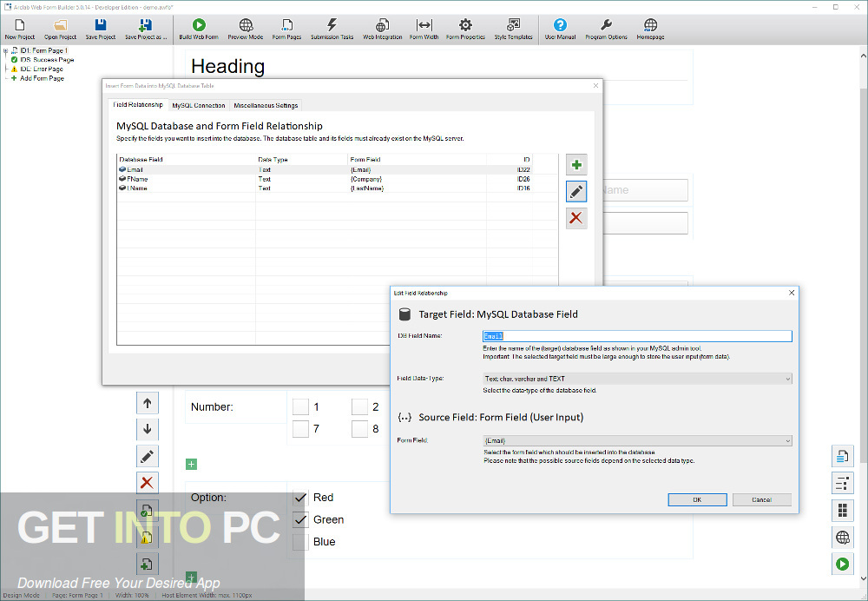Open Style Templates tool
868x601 pixels.
click(x=513, y=29)
